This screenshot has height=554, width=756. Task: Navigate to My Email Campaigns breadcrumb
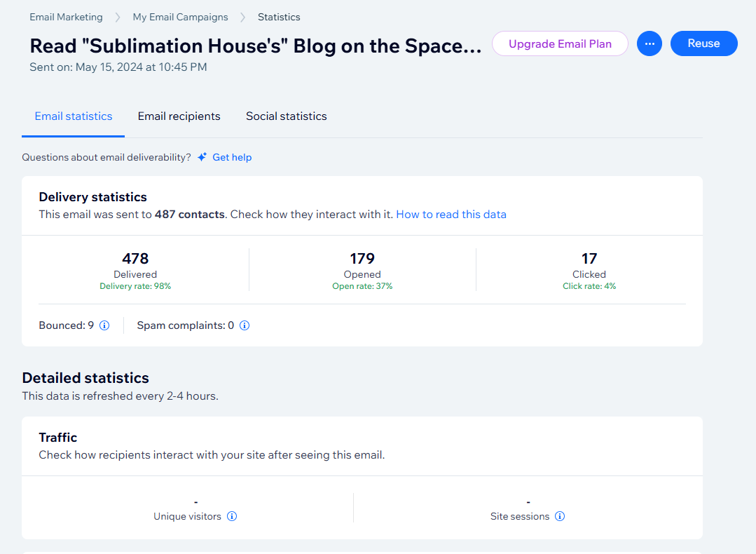pos(180,17)
